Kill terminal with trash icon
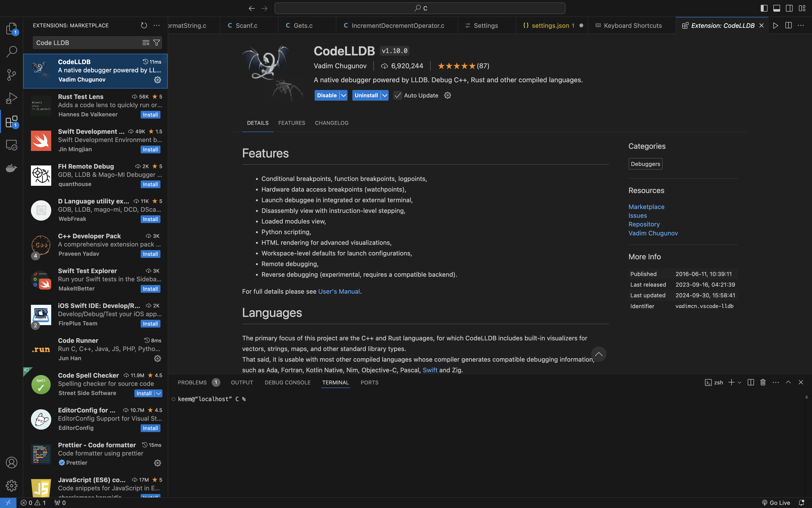The width and height of the screenshot is (812, 508). click(763, 382)
